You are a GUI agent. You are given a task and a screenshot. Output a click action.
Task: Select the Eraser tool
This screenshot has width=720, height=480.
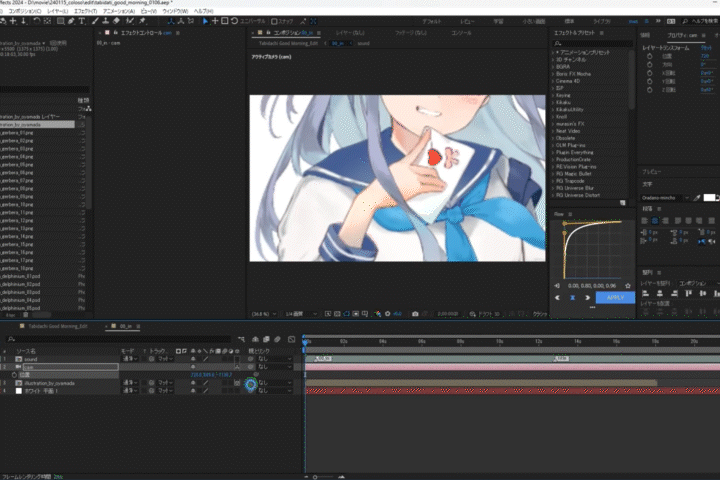tap(116, 21)
